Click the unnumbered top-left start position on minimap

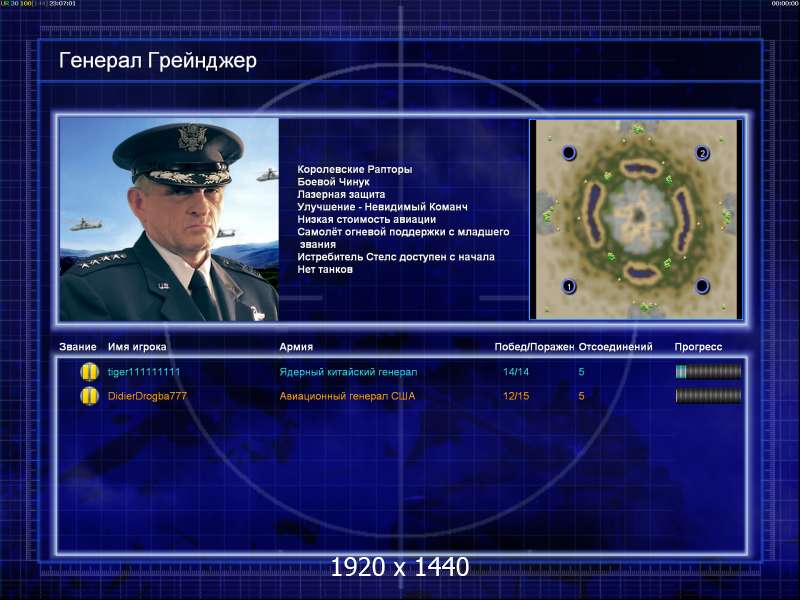569,153
